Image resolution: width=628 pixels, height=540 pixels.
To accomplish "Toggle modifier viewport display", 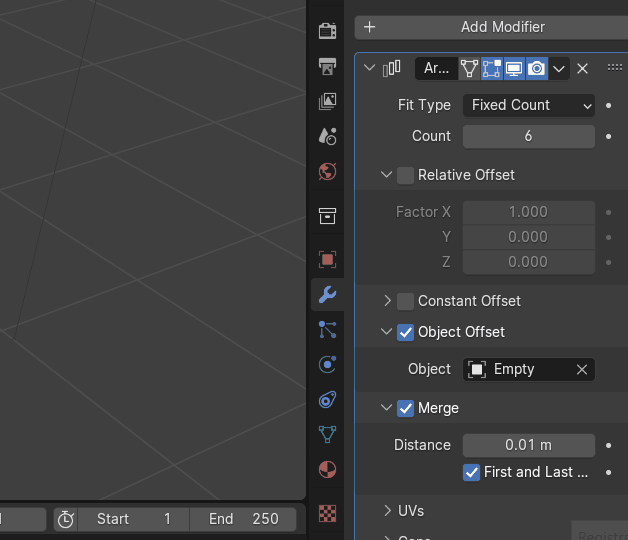I will click(514, 69).
